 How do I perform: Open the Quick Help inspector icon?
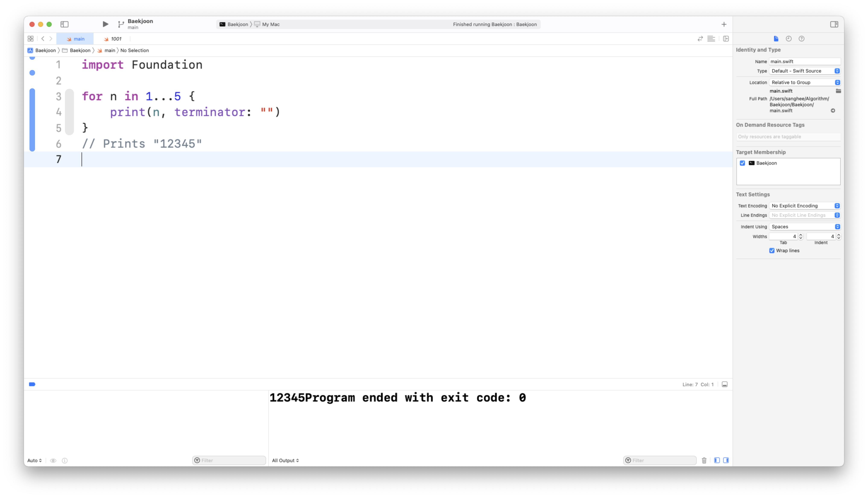click(801, 39)
